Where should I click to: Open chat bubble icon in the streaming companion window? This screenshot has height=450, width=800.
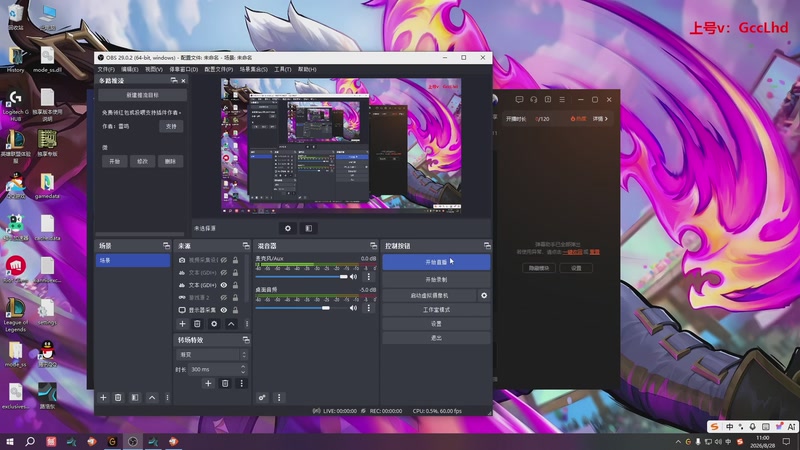(519, 99)
